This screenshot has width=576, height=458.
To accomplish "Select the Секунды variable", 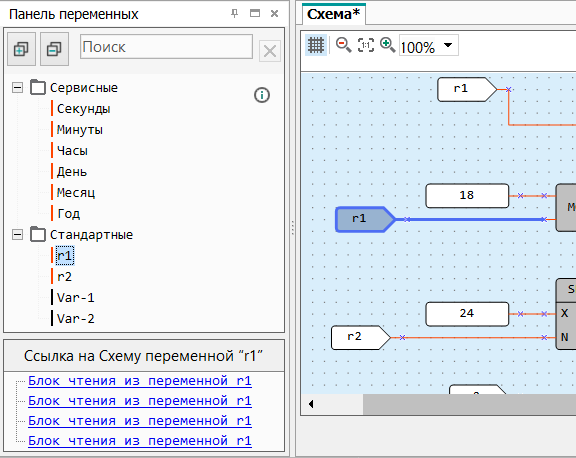I will [x=84, y=109].
